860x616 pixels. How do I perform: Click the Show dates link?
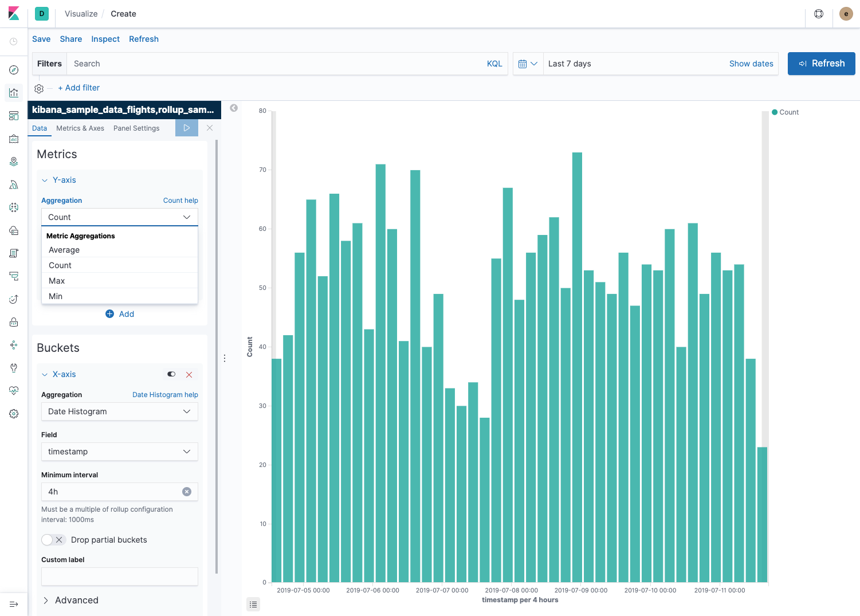click(x=751, y=64)
